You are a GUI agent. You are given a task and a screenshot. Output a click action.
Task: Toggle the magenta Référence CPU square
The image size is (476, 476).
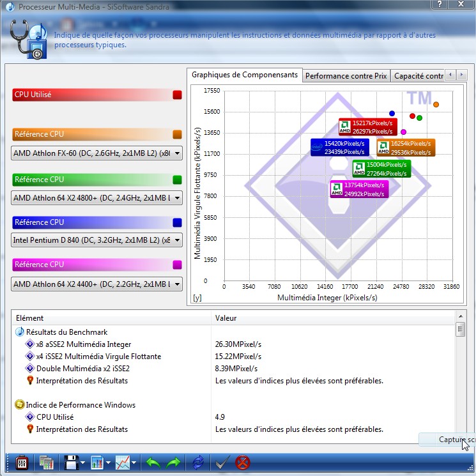tap(177, 265)
